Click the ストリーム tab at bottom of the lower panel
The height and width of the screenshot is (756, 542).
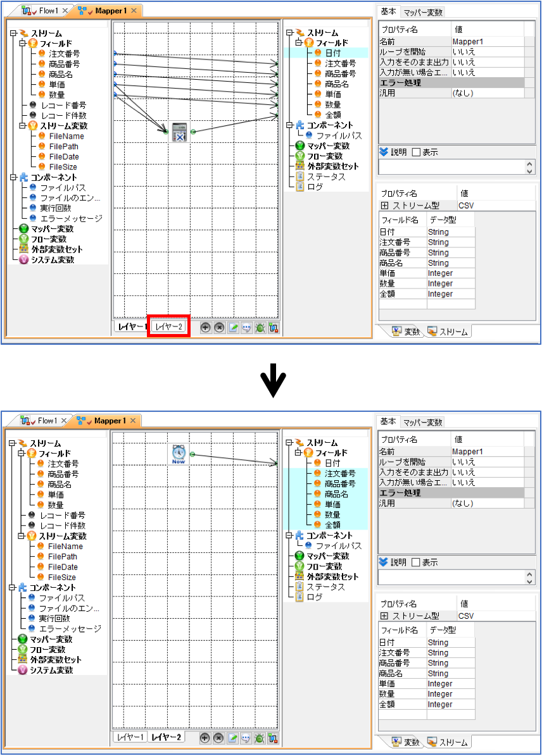(448, 743)
